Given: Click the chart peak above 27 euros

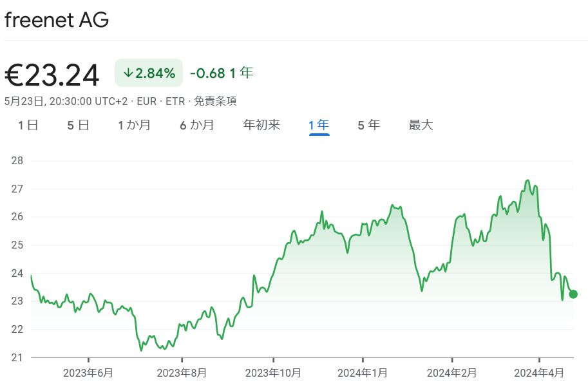Looking at the screenshot, I should click(528, 180).
